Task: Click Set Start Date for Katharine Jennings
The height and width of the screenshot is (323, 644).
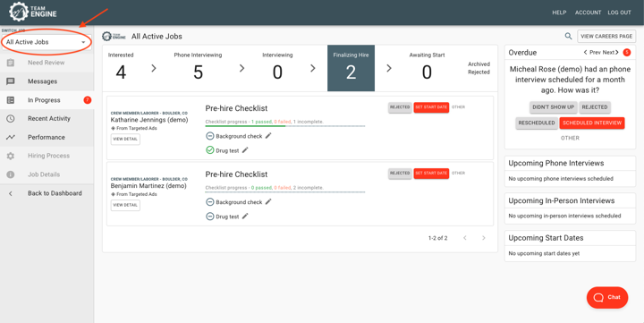Action: pos(431,107)
